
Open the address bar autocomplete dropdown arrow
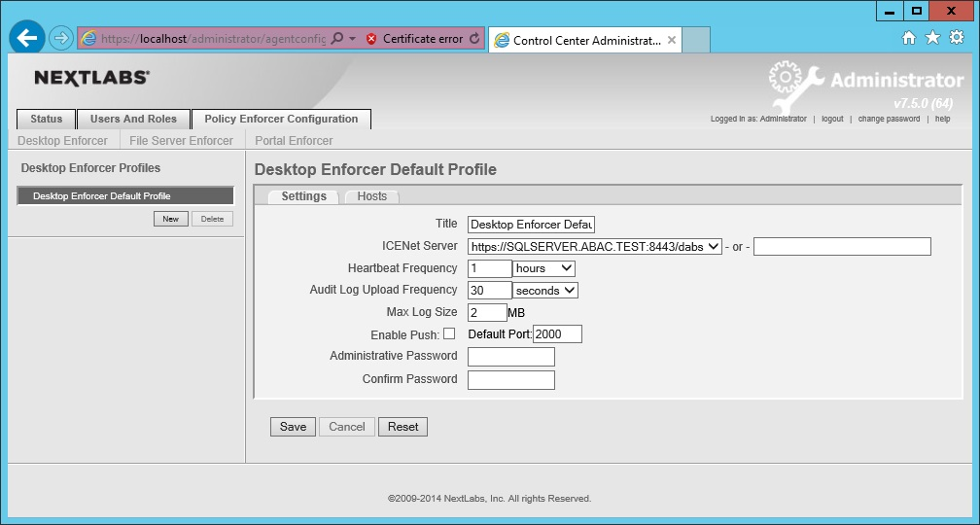click(353, 39)
